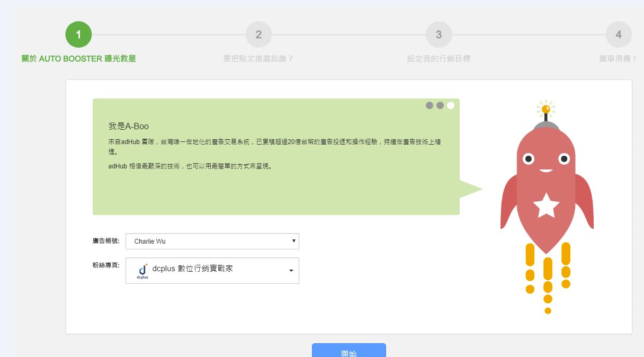The height and width of the screenshot is (357, 644).
Task: Click the 開始 start button
Action: (349, 350)
